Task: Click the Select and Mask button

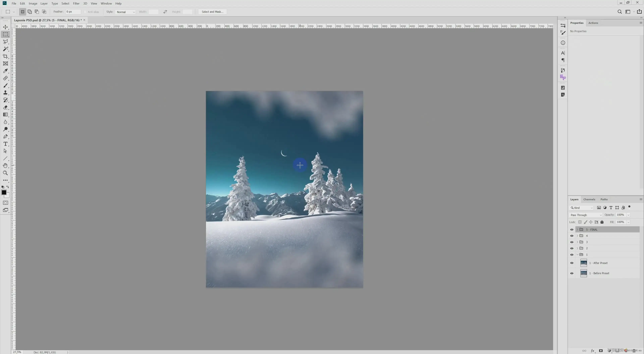Action: [x=212, y=12]
